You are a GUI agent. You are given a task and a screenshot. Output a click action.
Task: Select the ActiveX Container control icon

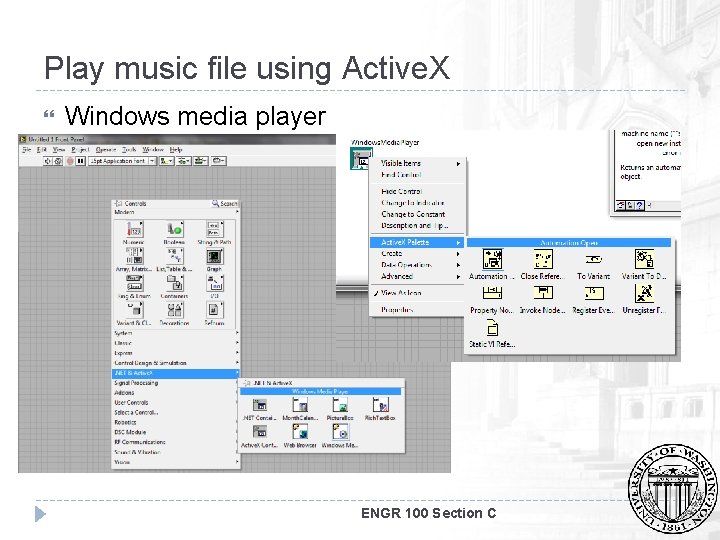[260, 432]
